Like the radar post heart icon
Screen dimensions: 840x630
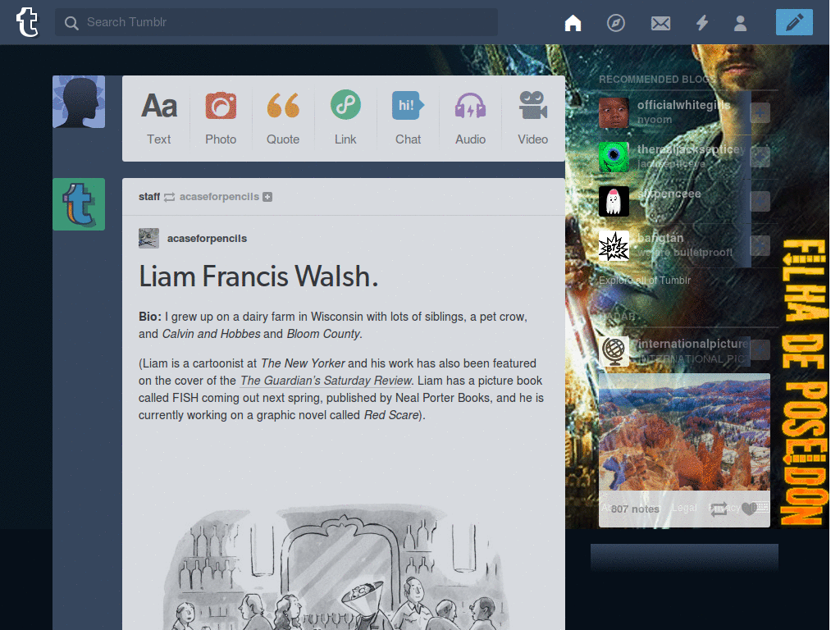[x=748, y=509]
